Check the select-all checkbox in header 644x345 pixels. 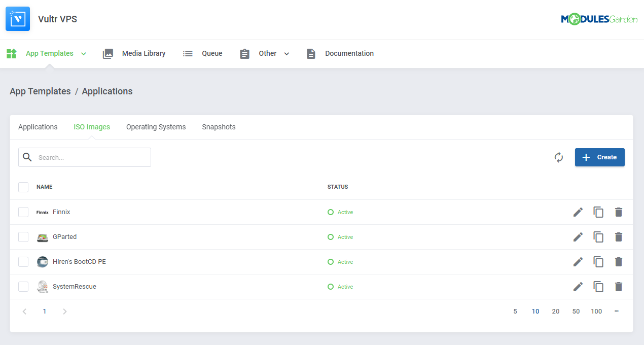[23, 187]
